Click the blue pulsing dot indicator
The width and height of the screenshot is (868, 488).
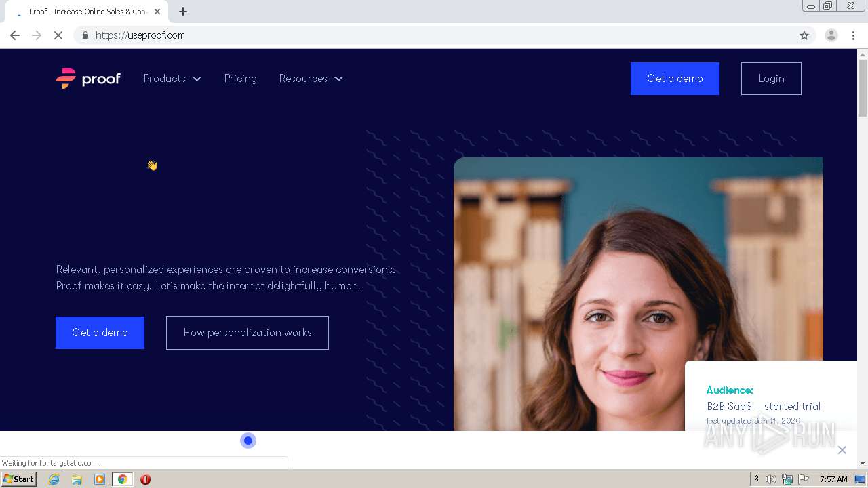[x=248, y=441]
